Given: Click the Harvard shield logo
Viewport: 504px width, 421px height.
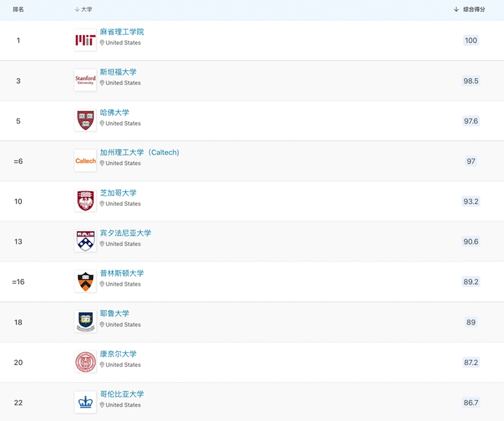Looking at the screenshot, I should click(x=85, y=121).
